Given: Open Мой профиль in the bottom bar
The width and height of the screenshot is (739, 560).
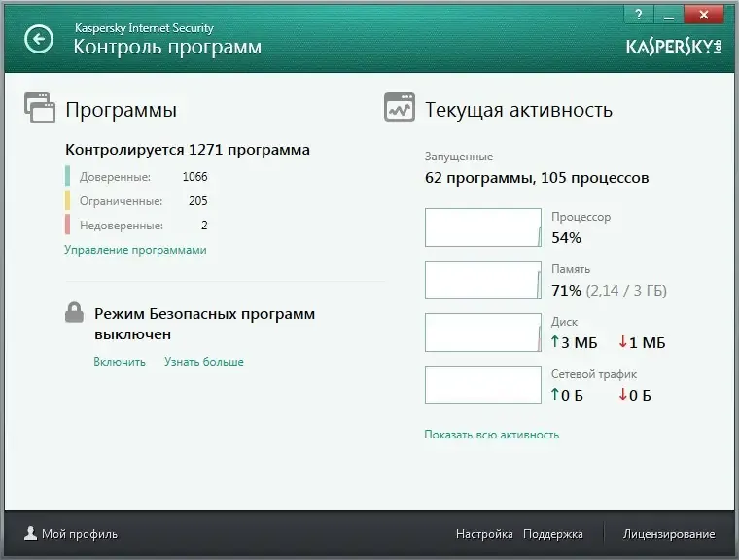Looking at the screenshot, I should click(x=80, y=534).
